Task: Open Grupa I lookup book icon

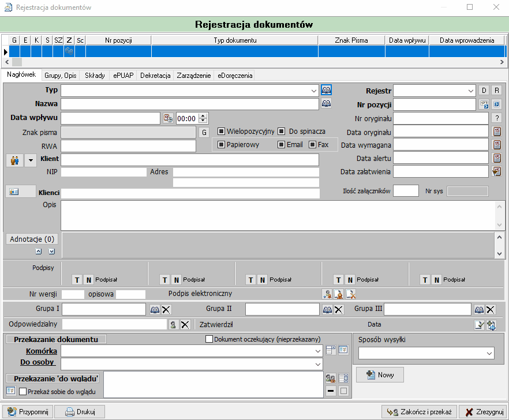Action: [x=155, y=310]
